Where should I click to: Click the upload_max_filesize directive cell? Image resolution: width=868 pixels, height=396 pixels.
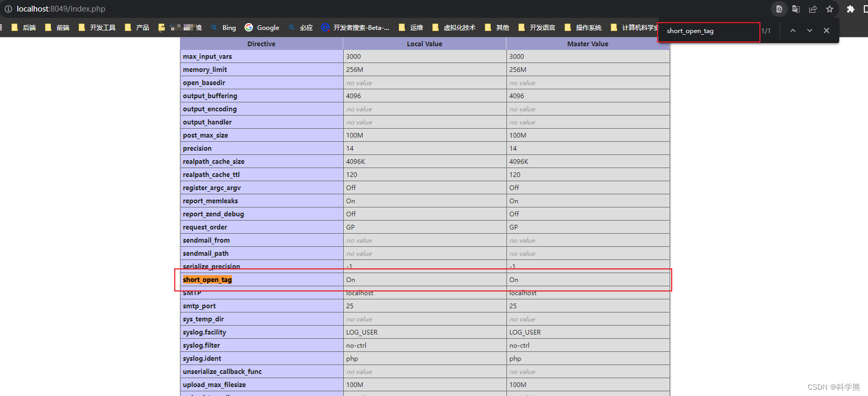click(261, 384)
